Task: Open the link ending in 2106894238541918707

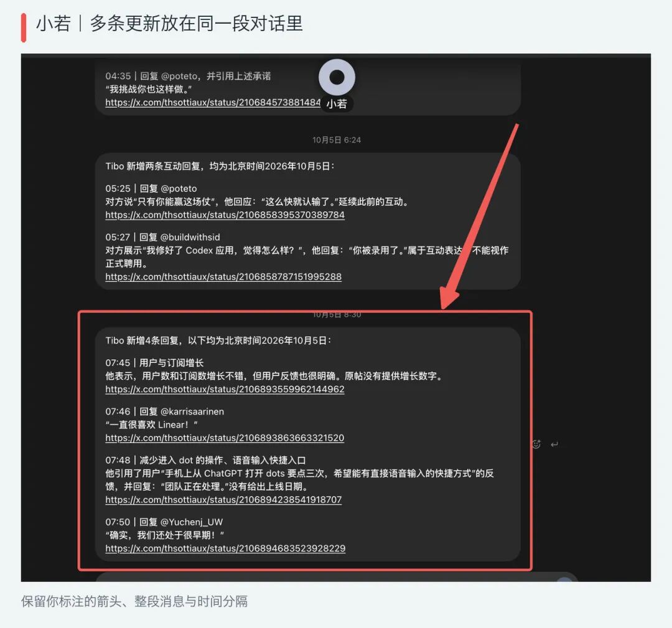Action: [223, 500]
